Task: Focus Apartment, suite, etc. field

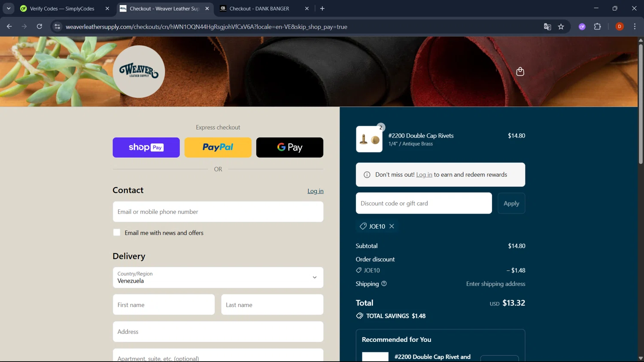Action: [x=218, y=355]
